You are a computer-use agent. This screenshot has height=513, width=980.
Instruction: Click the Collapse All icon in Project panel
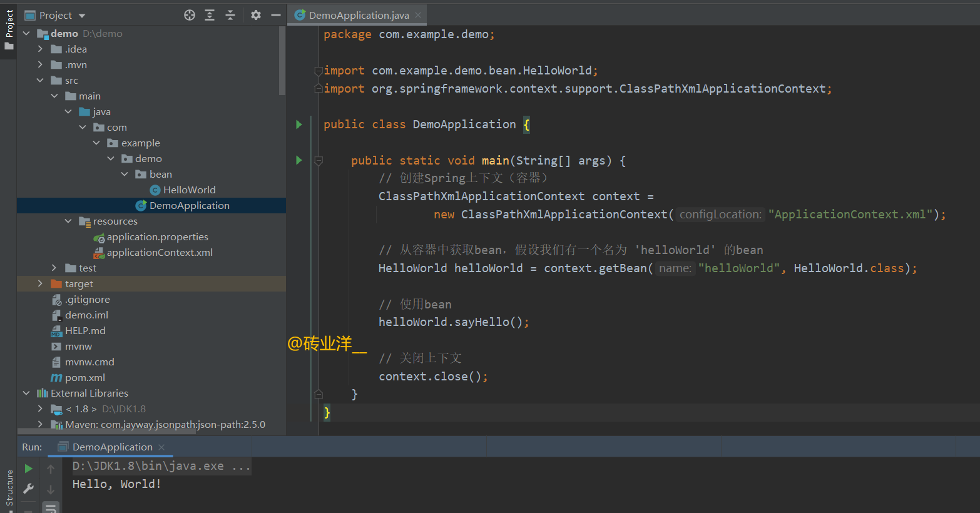[x=230, y=15]
